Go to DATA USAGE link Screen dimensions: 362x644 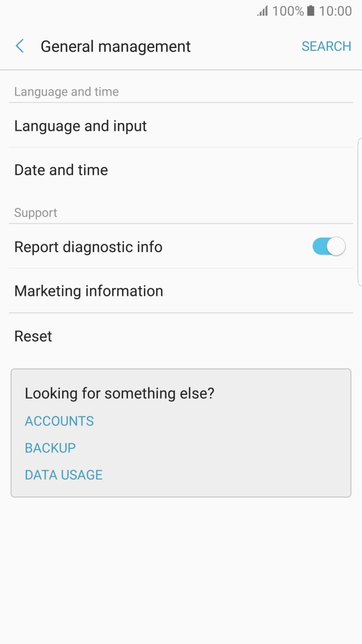(x=64, y=475)
